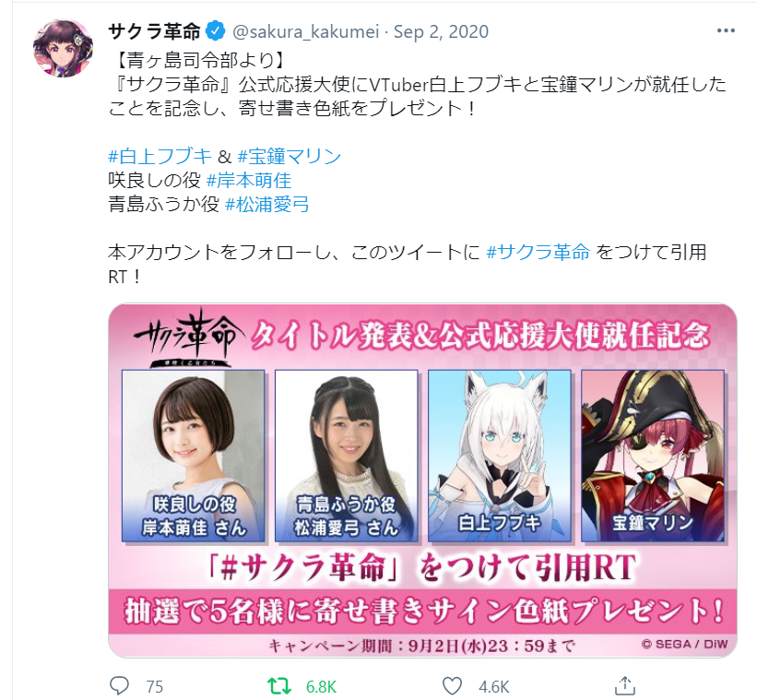The width and height of the screenshot is (757, 700).
Task: Open the @sakura_kakumei handle
Action: coord(305,31)
